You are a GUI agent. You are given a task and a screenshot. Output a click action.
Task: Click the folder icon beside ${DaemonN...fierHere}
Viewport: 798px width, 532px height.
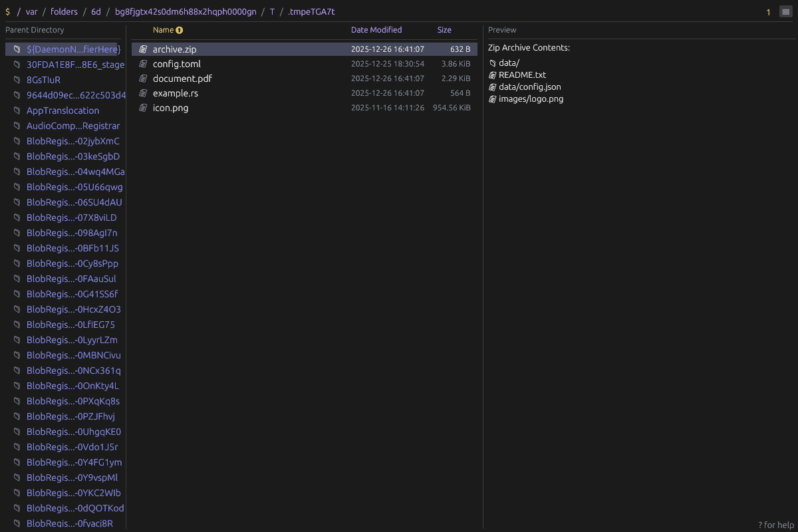17,49
